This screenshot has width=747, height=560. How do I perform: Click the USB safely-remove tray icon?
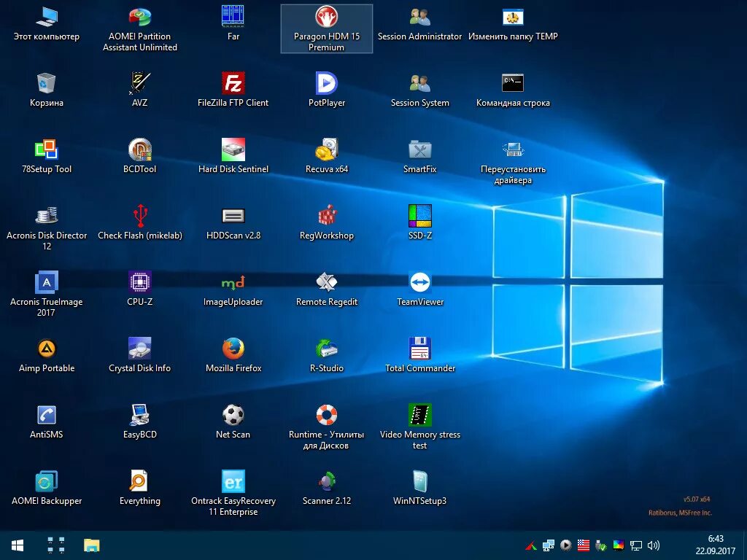coord(601,545)
